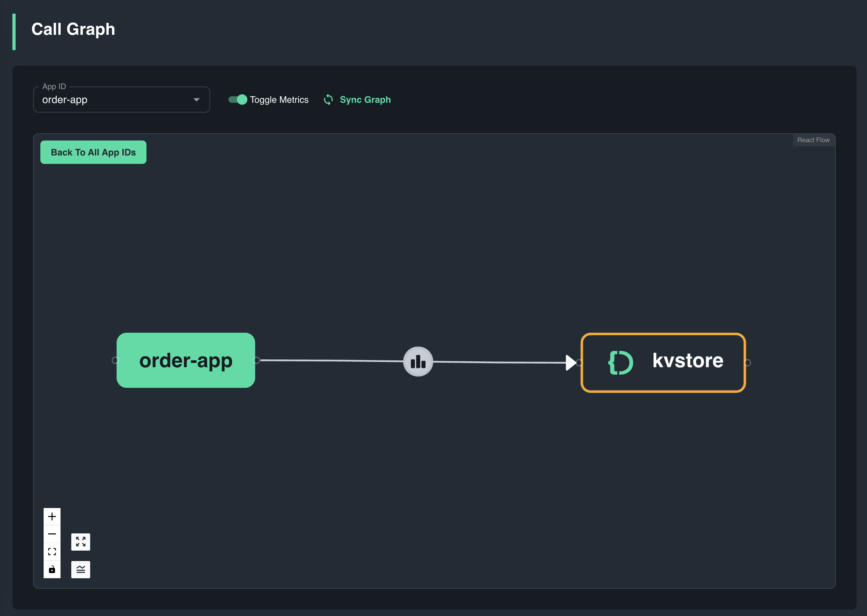Viewport: 867px width, 616px height.
Task: Click the zoom in plus icon
Action: (52, 516)
